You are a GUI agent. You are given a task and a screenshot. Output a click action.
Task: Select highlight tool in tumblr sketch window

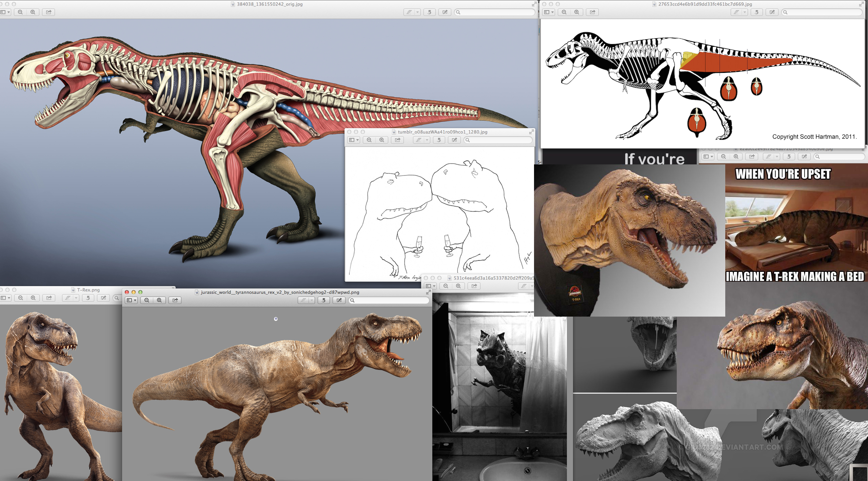pyautogui.click(x=419, y=140)
